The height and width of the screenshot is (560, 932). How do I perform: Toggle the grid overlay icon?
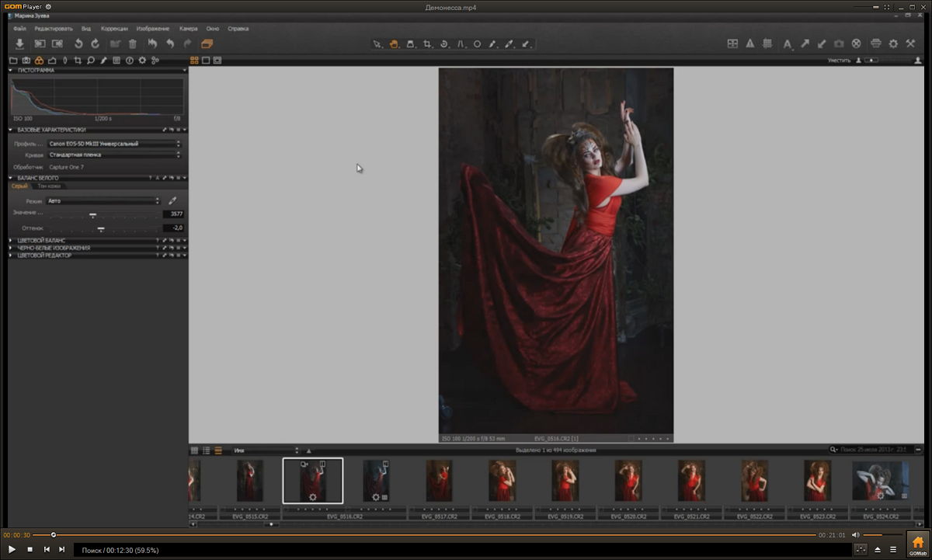pos(767,44)
